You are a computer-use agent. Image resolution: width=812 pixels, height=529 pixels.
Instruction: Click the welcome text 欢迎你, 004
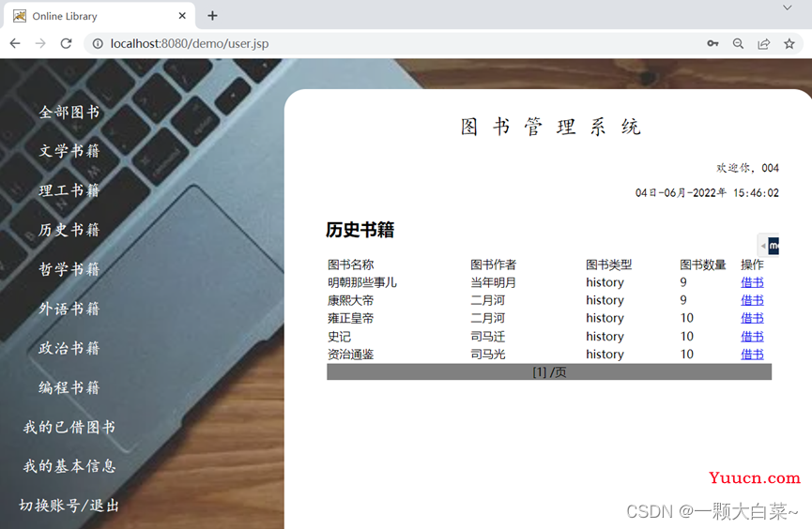click(747, 168)
